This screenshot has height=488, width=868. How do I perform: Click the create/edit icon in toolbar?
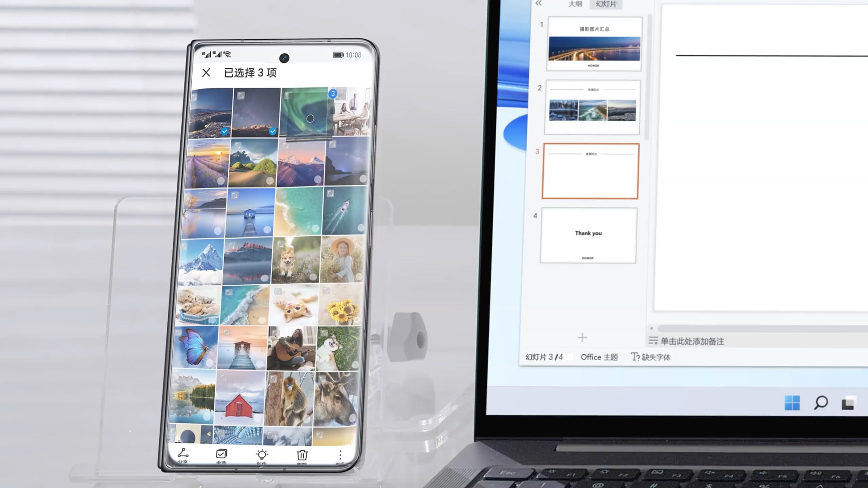coord(262,454)
